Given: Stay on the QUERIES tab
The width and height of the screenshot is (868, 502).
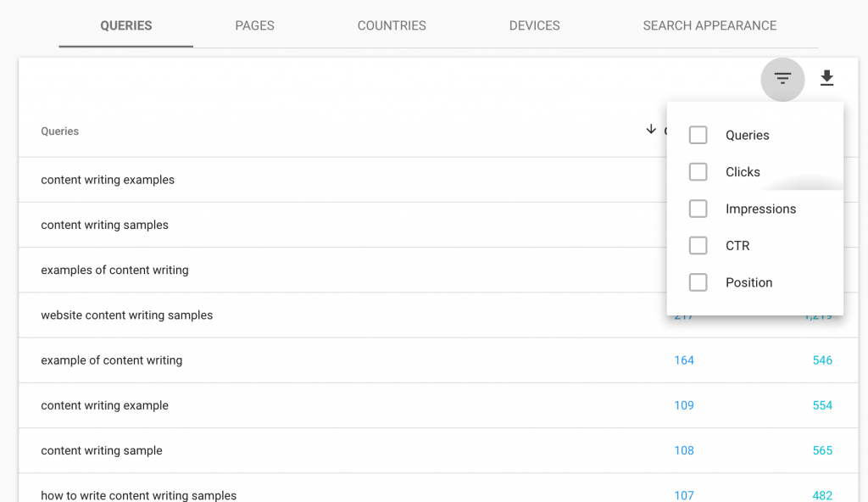Looking at the screenshot, I should click(x=125, y=25).
